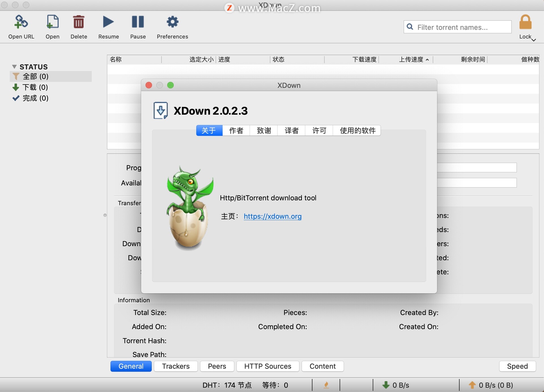This screenshot has height=392, width=544.
Task: Click the Delete trash icon
Action: (79, 22)
